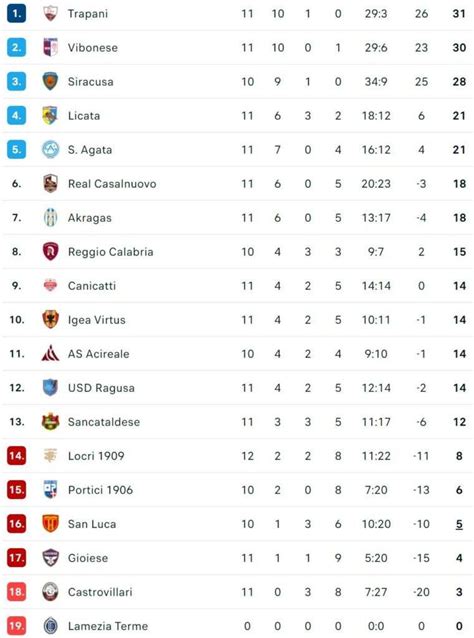
Task: Select the Castrovillari club badge
Action: coord(50,592)
